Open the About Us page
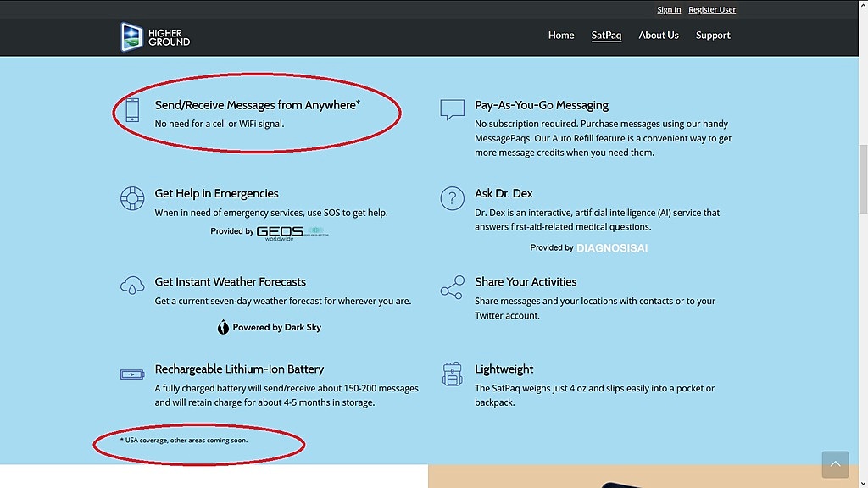 [x=658, y=36]
